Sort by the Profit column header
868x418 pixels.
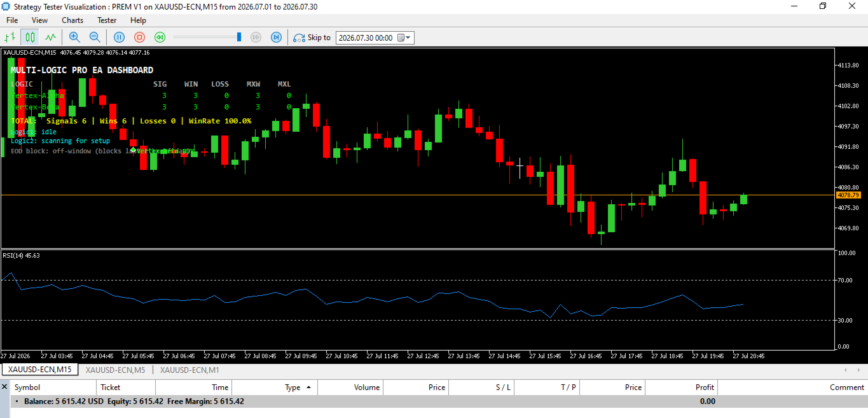click(681, 387)
